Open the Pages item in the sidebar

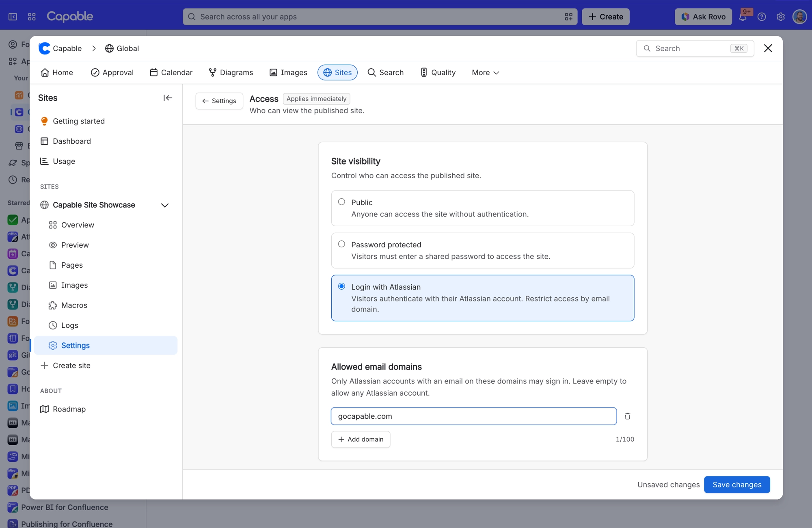(65, 265)
